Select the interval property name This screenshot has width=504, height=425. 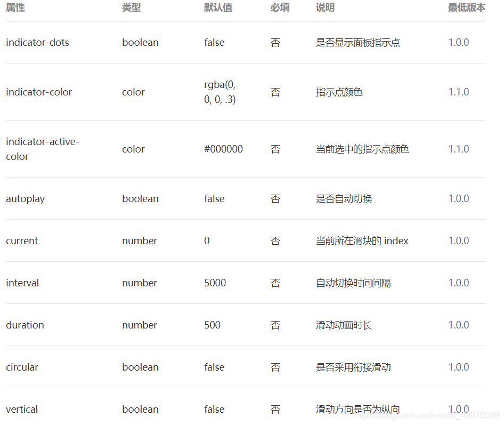22,283
